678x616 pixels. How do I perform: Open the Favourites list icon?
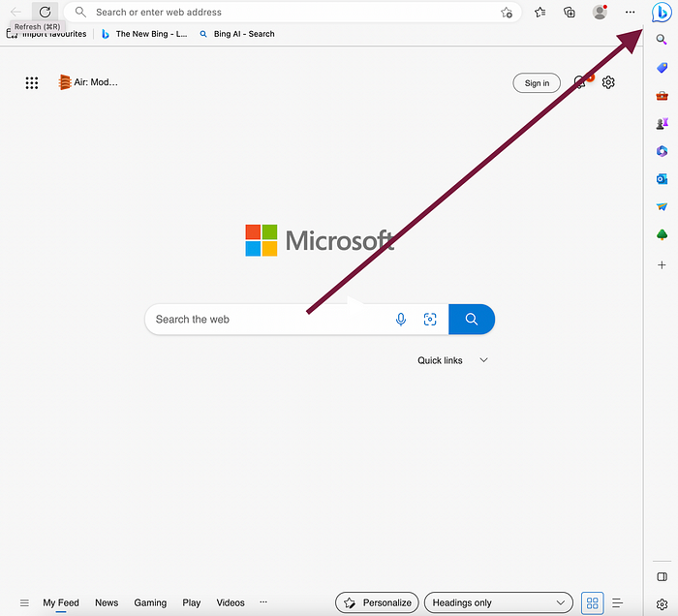click(x=540, y=12)
